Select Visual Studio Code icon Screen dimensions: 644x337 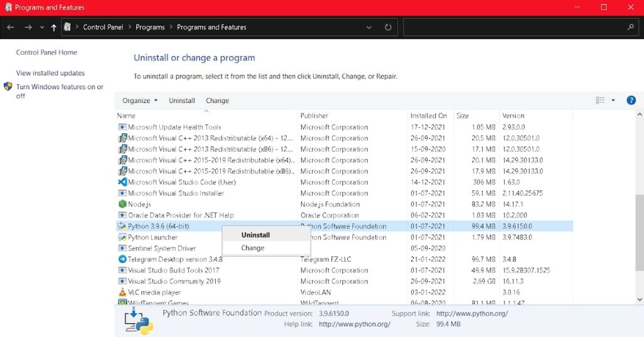coord(122,182)
